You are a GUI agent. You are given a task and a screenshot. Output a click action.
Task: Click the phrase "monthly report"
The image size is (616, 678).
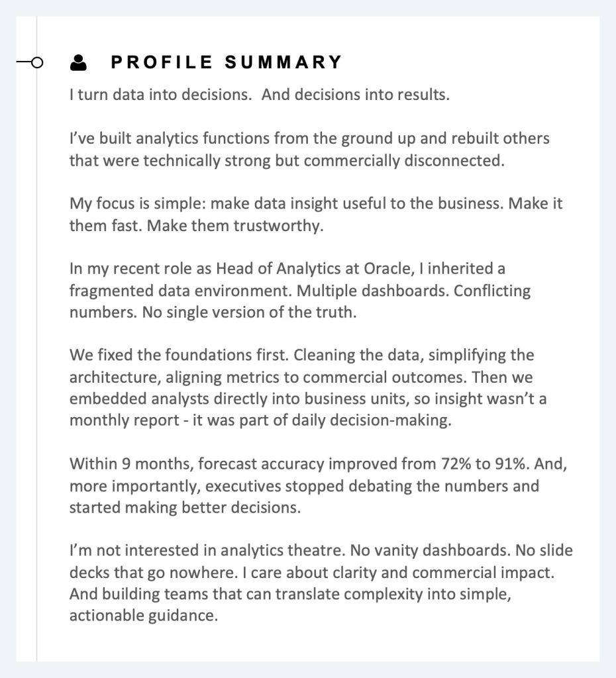[124, 420]
